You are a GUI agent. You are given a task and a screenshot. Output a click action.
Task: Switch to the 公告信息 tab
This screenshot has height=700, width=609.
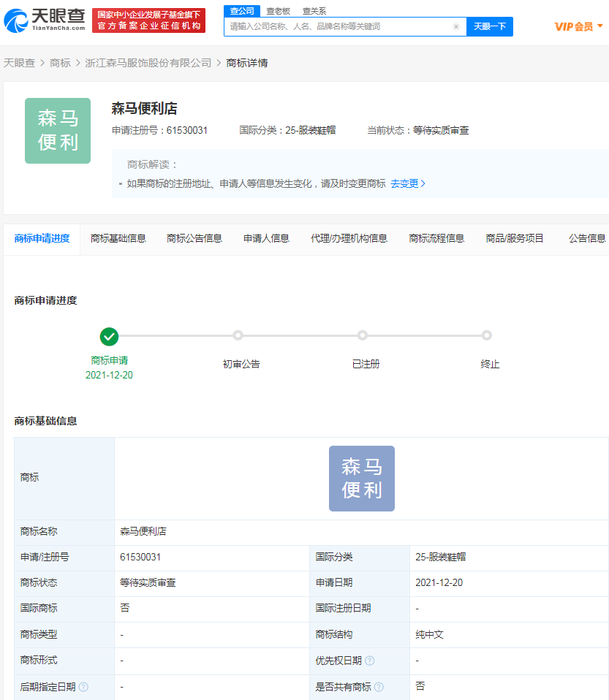pyautogui.click(x=587, y=239)
